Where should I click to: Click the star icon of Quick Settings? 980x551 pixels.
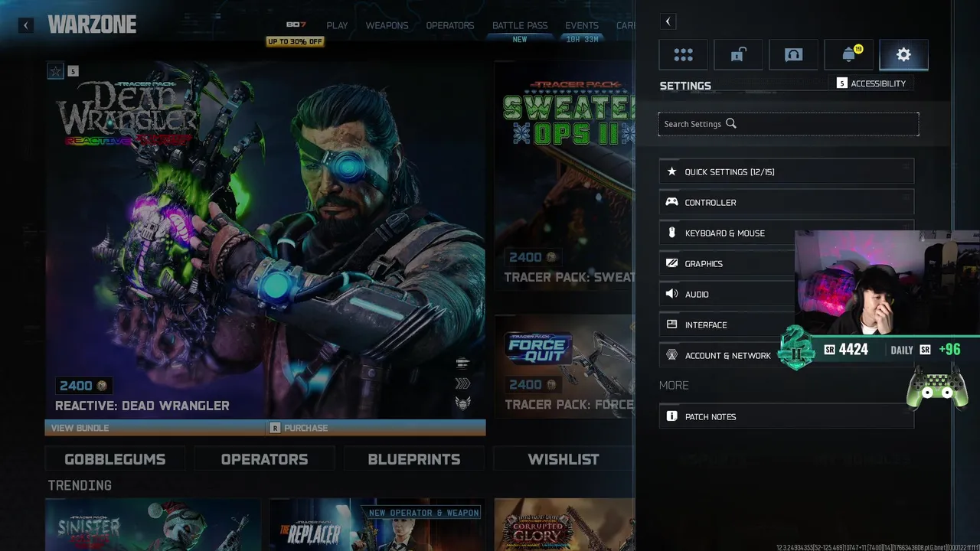coord(671,171)
